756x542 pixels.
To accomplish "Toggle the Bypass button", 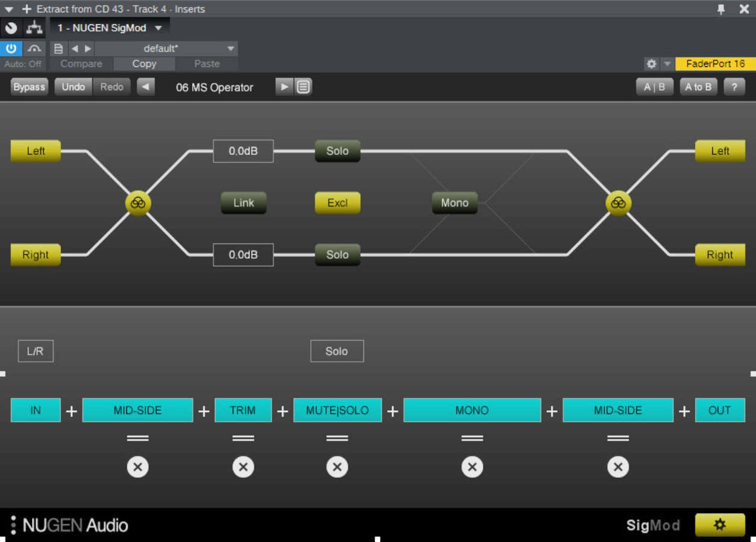I will (29, 87).
